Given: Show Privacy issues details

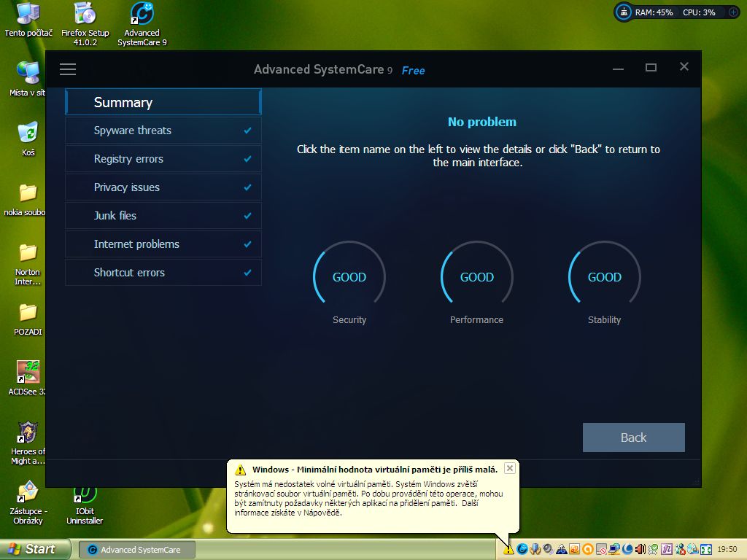Looking at the screenshot, I should coord(163,187).
